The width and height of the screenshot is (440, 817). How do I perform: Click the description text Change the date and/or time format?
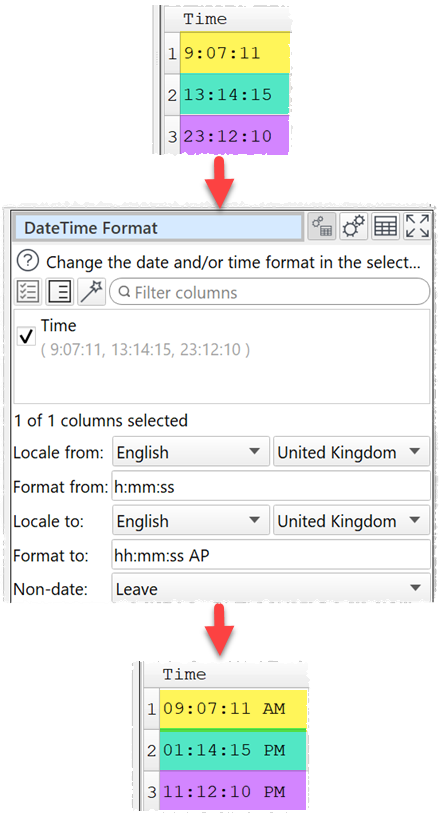coord(233,262)
